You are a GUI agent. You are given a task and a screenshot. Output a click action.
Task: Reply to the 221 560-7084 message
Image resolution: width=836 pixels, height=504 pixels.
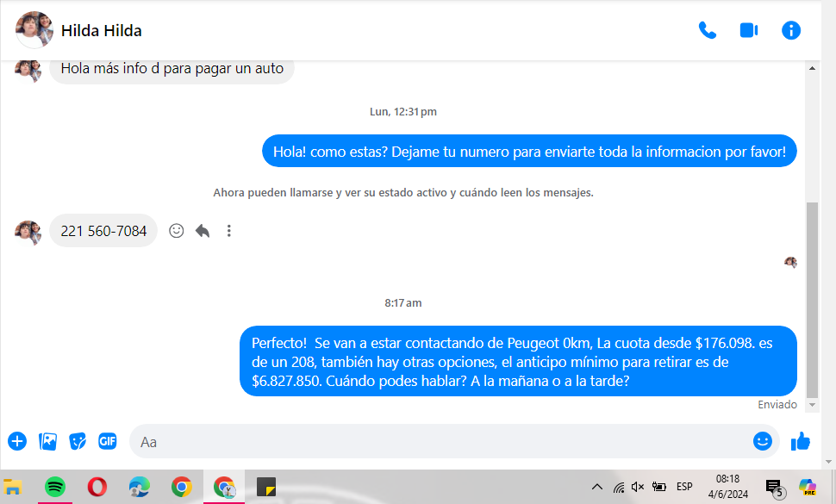pos(203,231)
